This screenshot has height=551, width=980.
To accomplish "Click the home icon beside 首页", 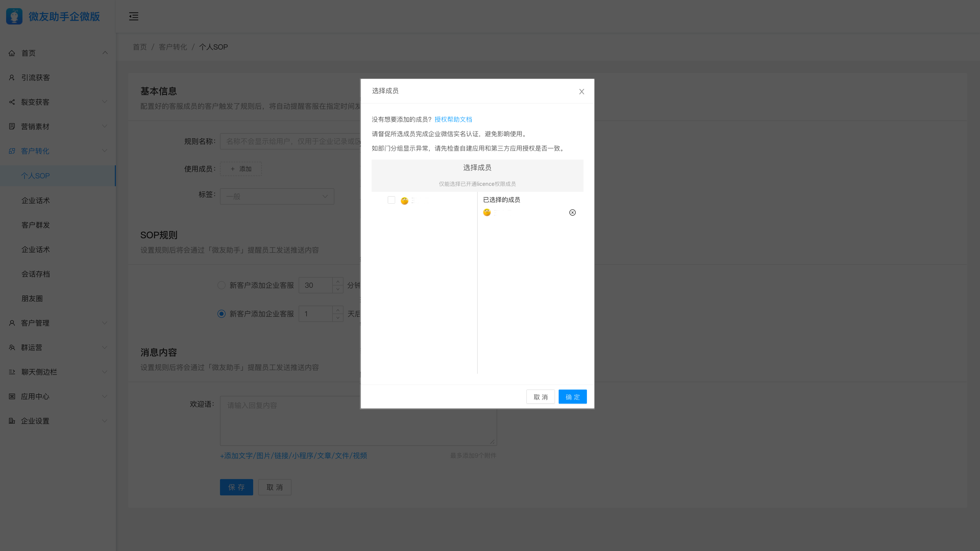I will pos(12,53).
